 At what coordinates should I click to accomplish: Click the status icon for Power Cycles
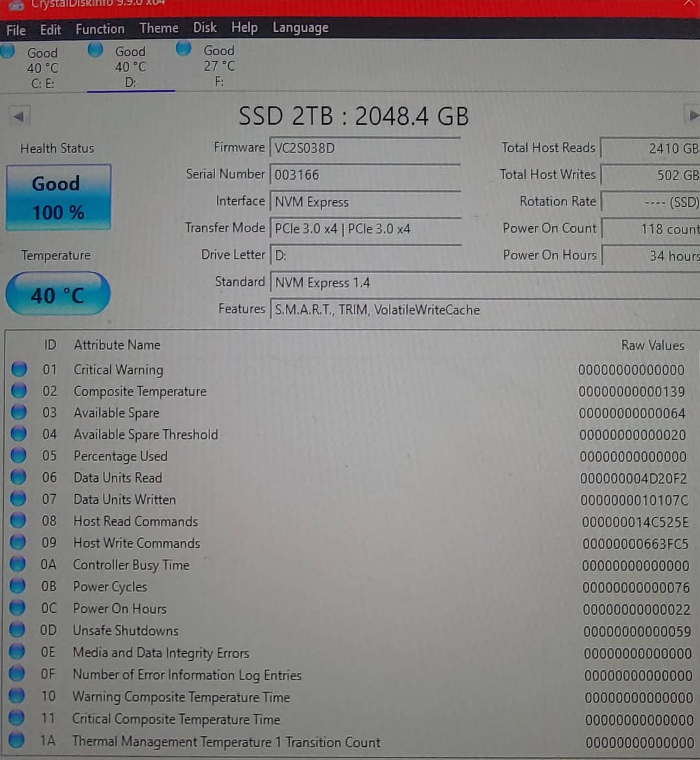coord(17,586)
